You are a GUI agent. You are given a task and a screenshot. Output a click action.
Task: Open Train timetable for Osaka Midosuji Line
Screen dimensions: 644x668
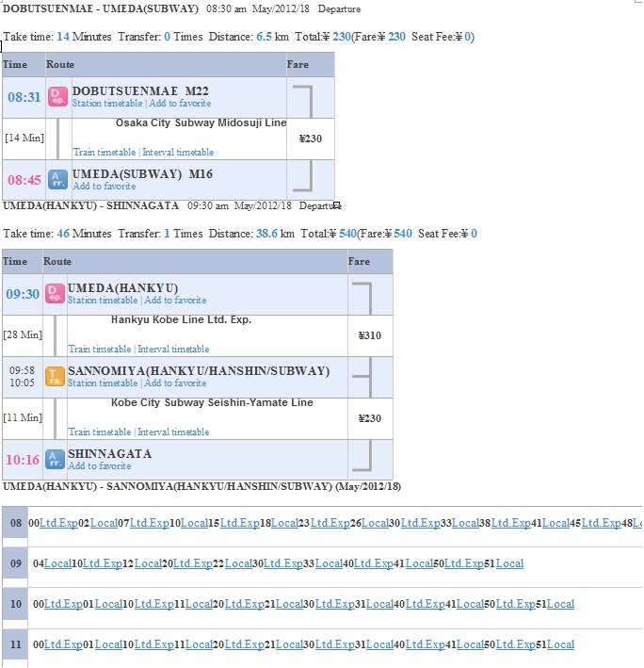pos(105,152)
